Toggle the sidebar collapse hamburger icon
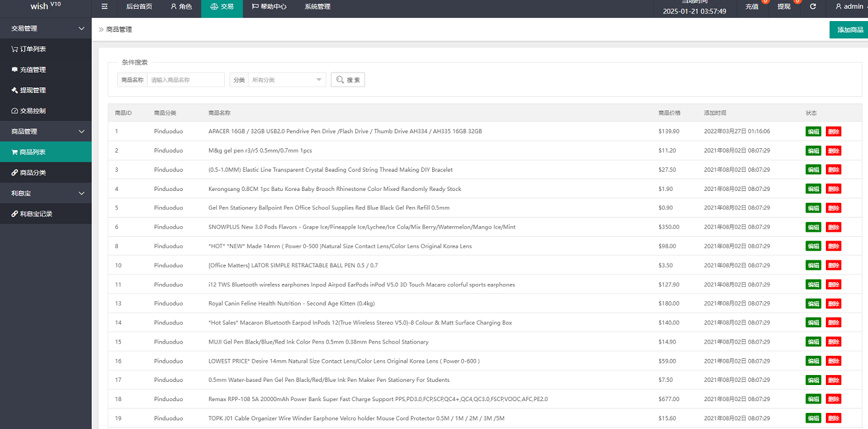The height and width of the screenshot is (429, 868). click(x=105, y=7)
